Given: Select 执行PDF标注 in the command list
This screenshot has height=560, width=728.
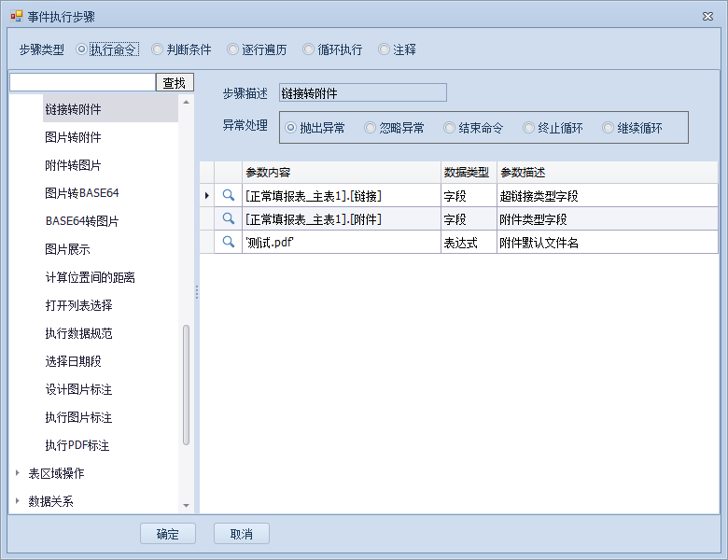Looking at the screenshot, I should [x=77, y=445].
